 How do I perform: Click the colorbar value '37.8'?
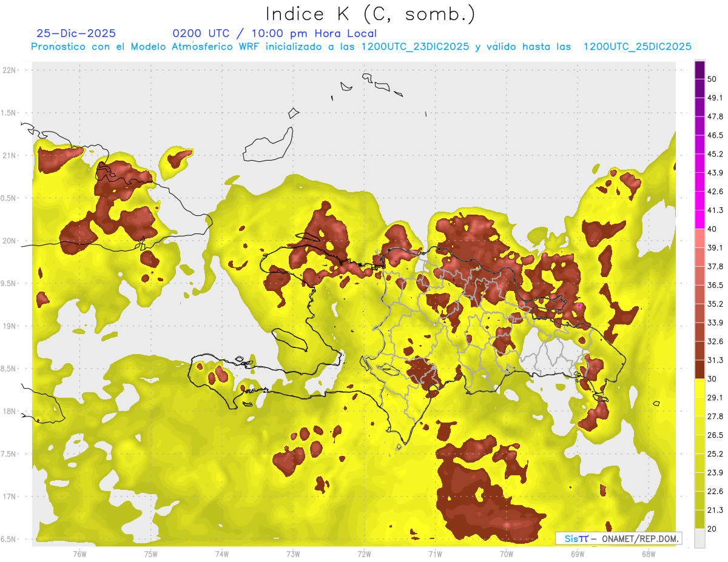click(715, 267)
